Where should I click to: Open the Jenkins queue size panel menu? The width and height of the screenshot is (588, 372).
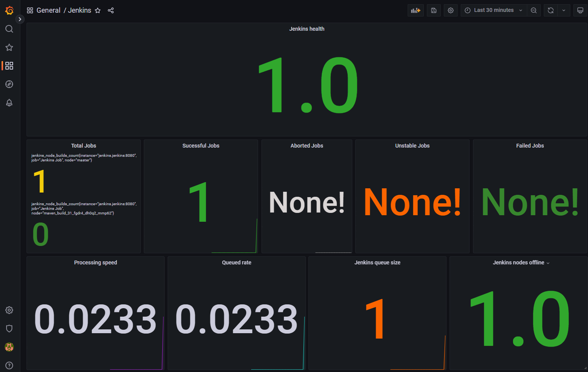[x=377, y=262]
